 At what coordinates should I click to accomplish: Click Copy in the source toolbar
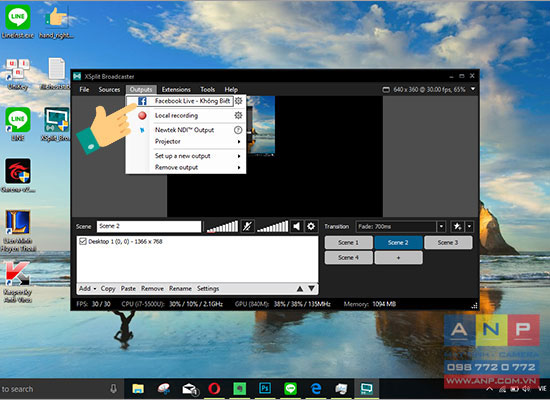[108, 288]
